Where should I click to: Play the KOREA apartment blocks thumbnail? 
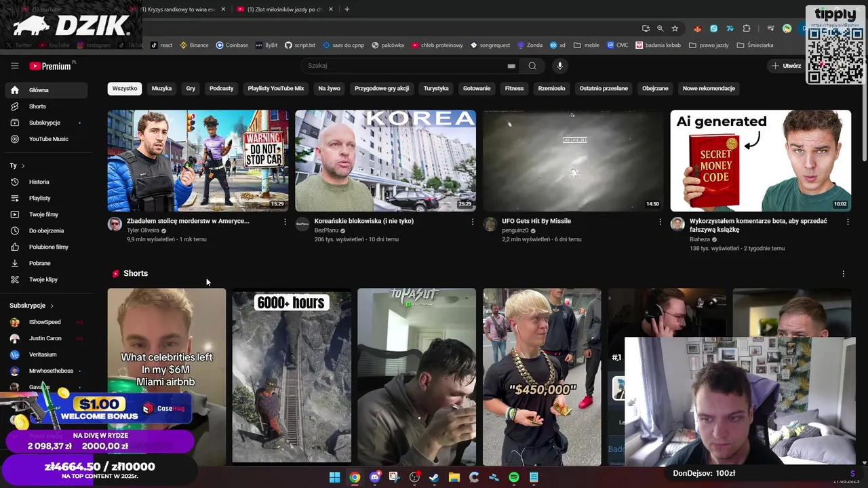click(385, 161)
